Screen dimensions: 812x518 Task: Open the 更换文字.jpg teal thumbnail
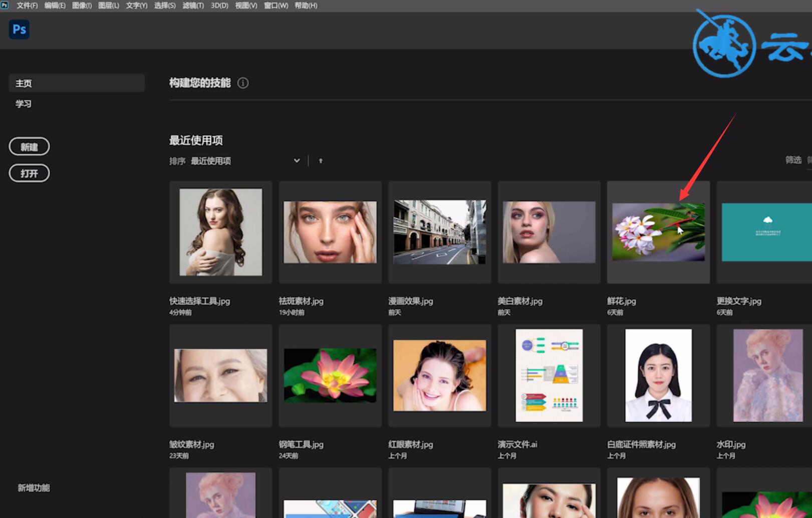tap(764, 232)
